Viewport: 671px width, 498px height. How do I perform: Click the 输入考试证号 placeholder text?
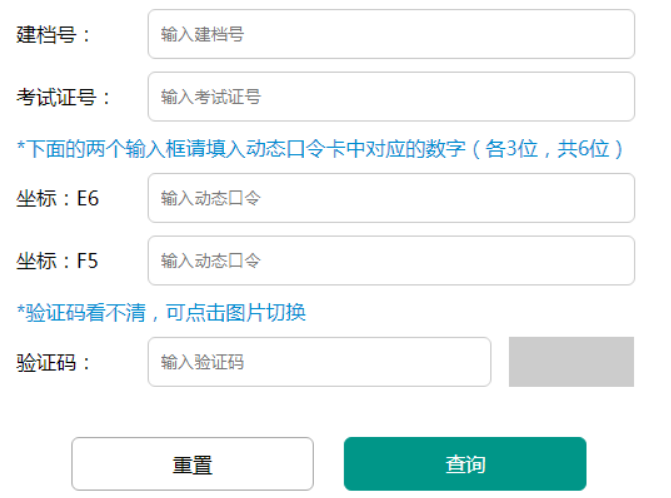211,98
